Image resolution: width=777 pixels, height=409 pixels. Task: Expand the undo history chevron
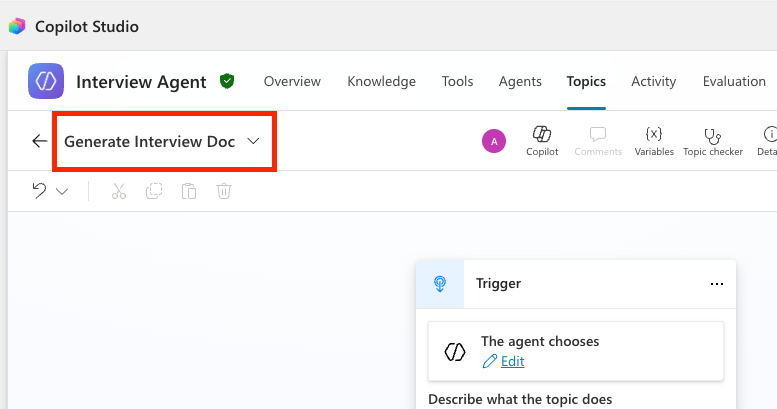62,192
